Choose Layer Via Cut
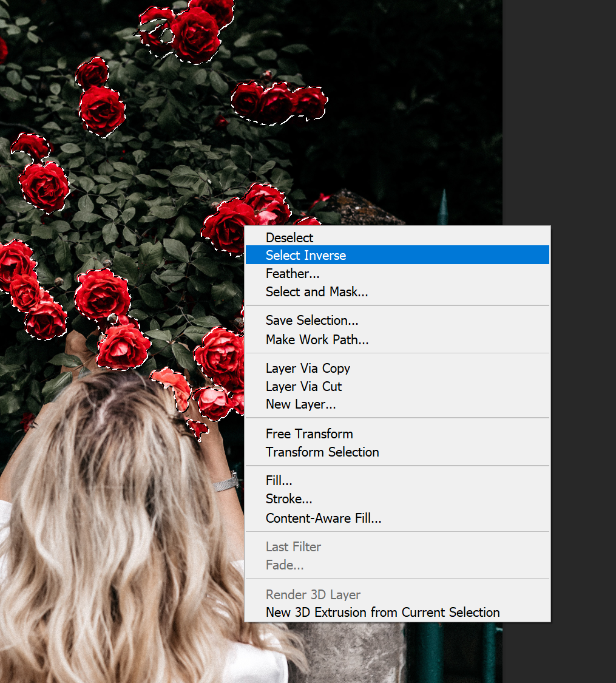Image resolution: width=616 pixels, height=683 pixels. (x=397, y=386)
